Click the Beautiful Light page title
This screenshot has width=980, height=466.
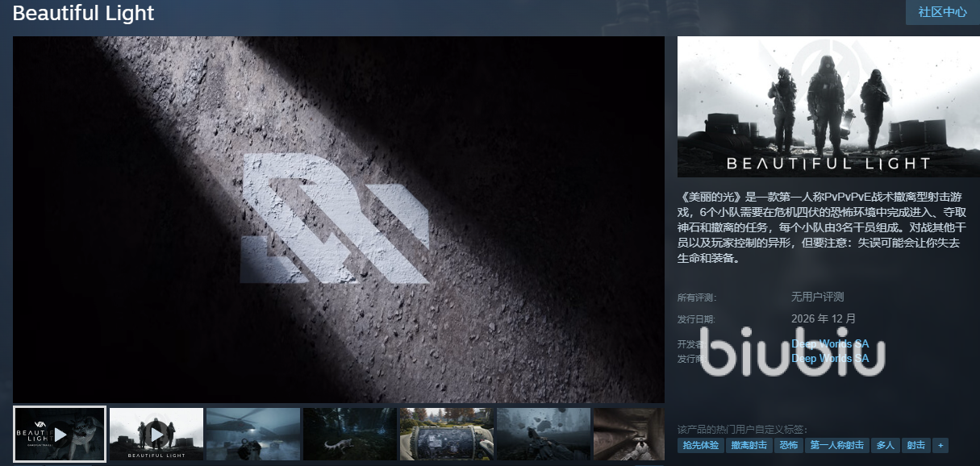click(84, 14)
